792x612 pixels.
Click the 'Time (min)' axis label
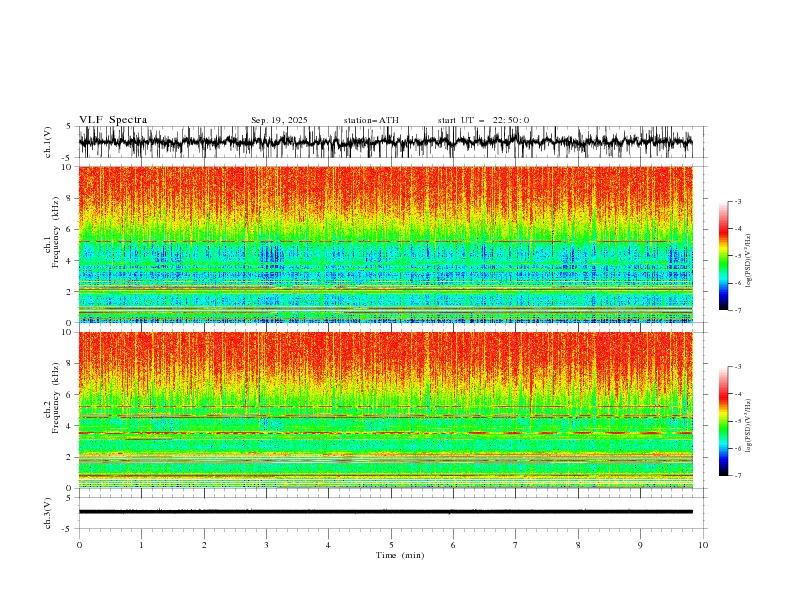[x=400, y=555]
